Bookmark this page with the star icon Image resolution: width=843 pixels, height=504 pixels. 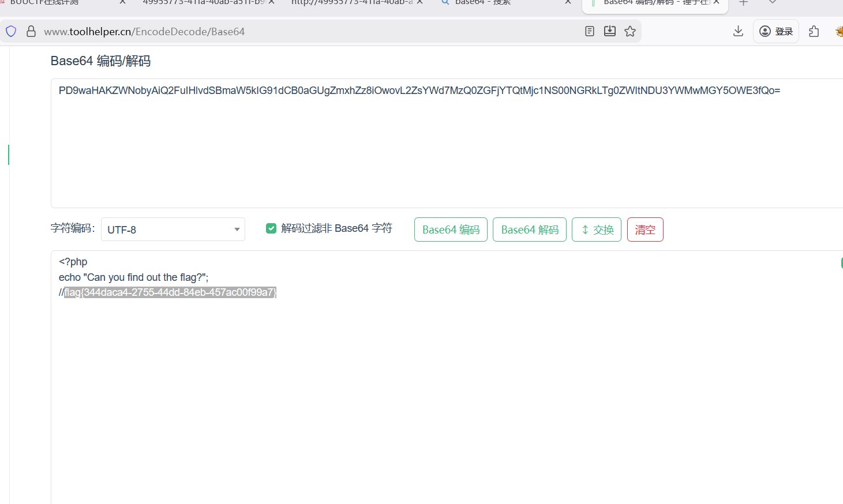click(x=630, y=31)
